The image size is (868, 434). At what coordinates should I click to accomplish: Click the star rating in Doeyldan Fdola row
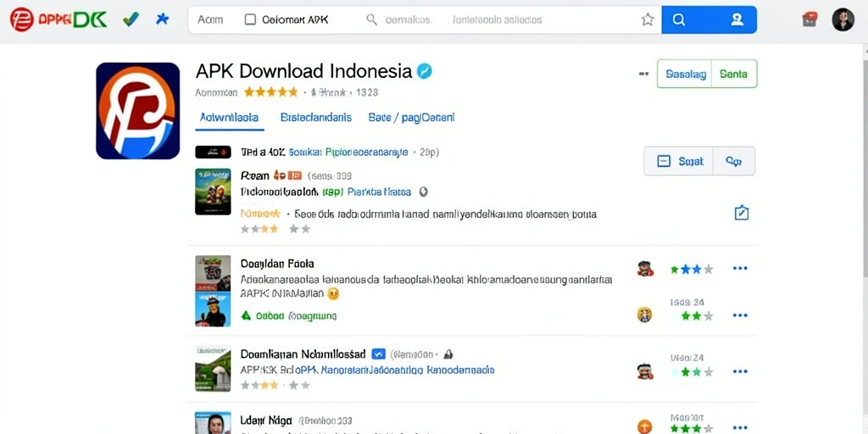(x=692, y=270)
